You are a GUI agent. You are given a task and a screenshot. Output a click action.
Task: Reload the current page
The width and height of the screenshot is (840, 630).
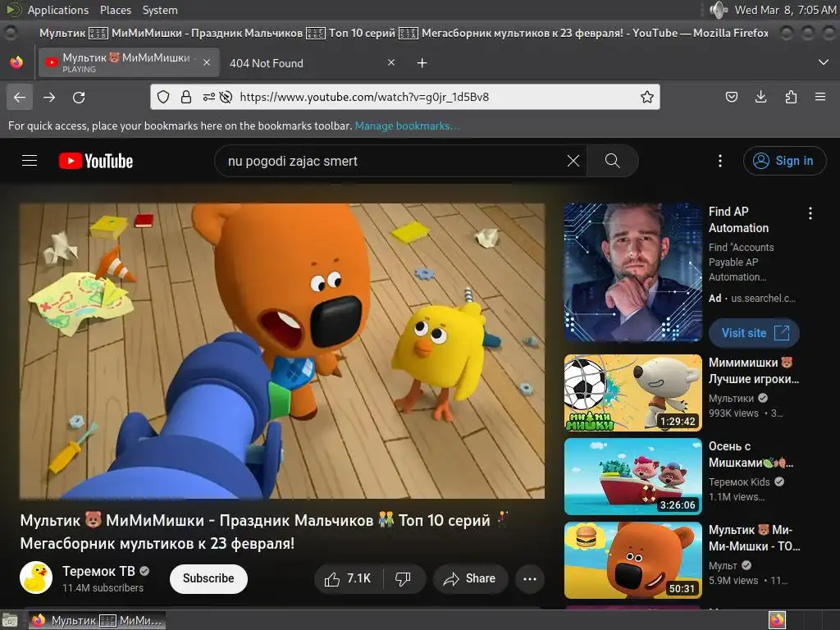coord(79,97)
